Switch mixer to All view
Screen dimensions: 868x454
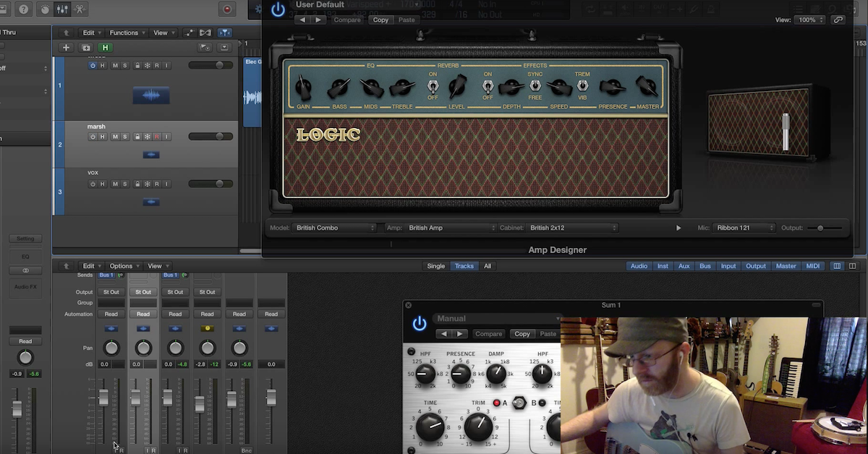488,266
